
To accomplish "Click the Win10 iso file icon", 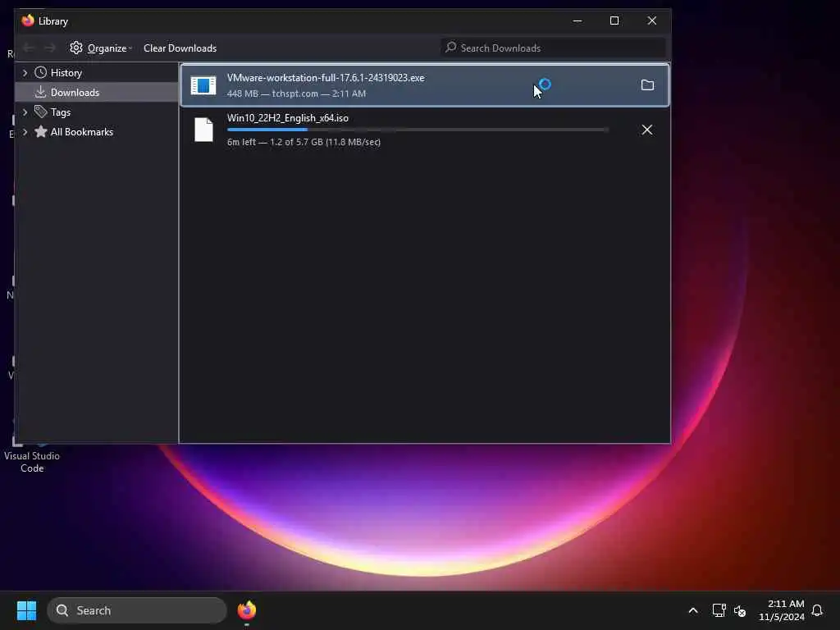I will click(x=203, y=130).
